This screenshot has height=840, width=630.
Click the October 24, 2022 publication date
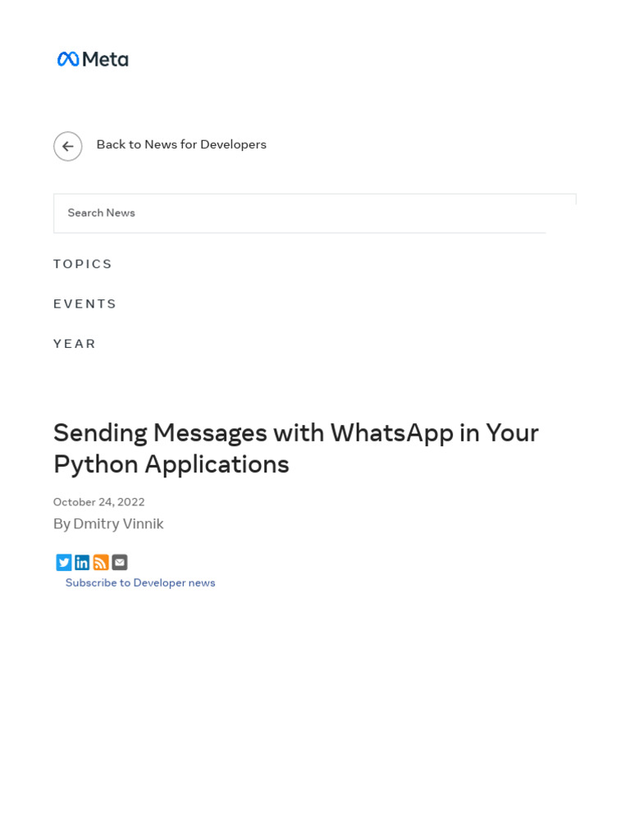click(x=98, y=502)
